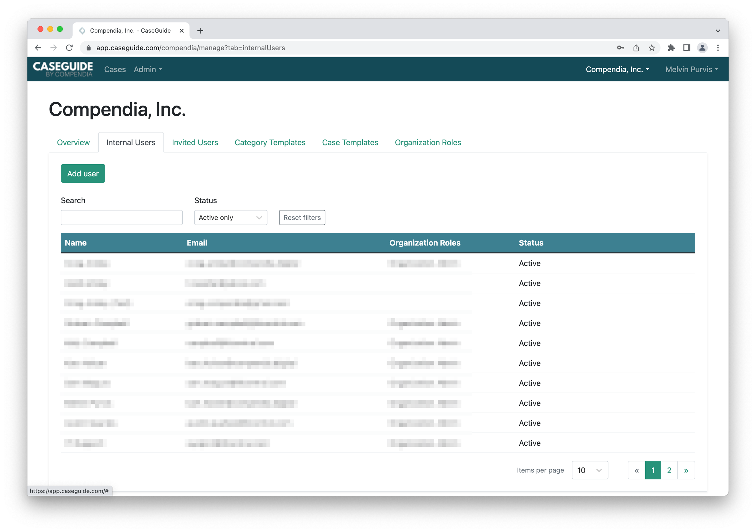Screen dimensions: 756x532
Task: Open the Chrome profile avatar icon
Action: [x=702, y=48]
